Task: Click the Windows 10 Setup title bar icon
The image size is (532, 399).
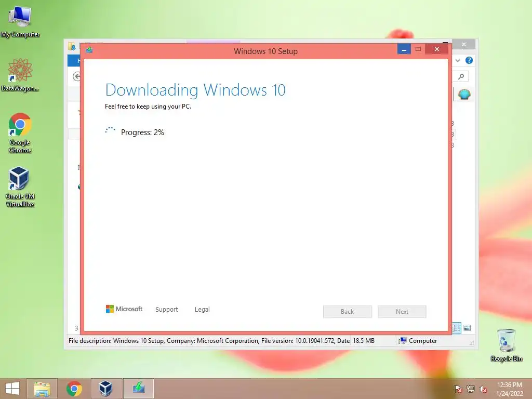Action: 89,50
